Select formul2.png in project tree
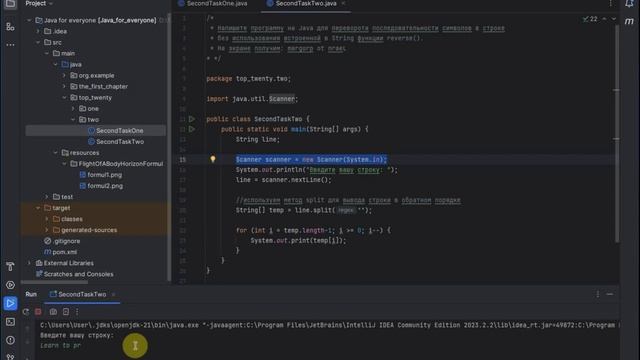Viewport: 640px width, 360px height. tap(105, 186)
